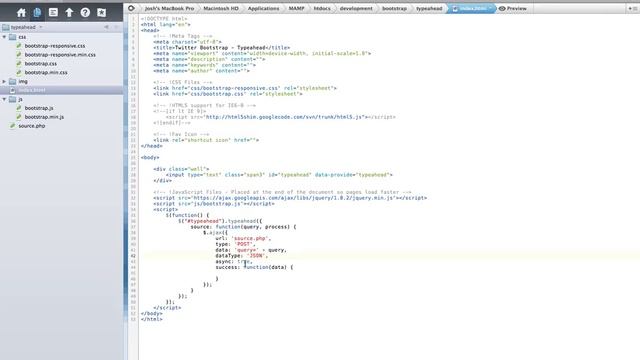Click the url 'source.php' value
640x360 pixels.
[249, 238]
